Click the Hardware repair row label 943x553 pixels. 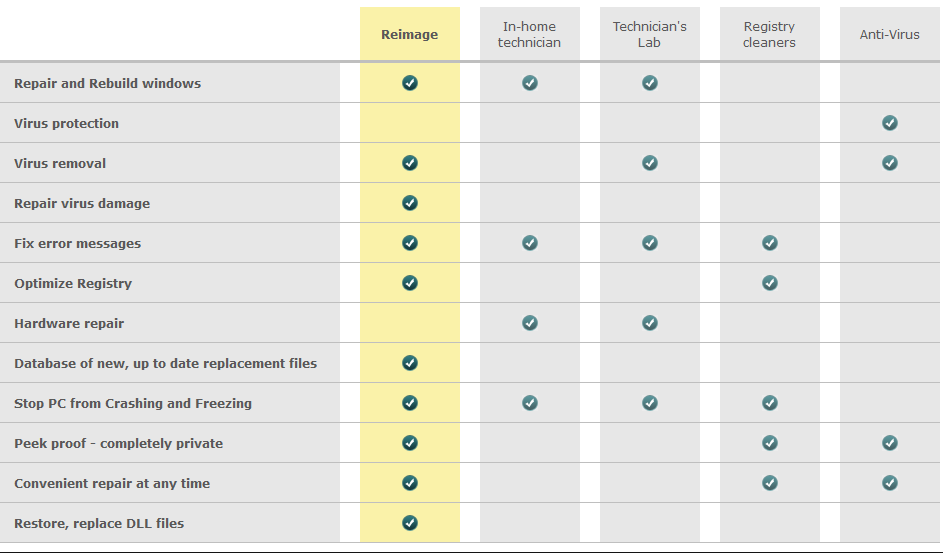tap(69, 323)
